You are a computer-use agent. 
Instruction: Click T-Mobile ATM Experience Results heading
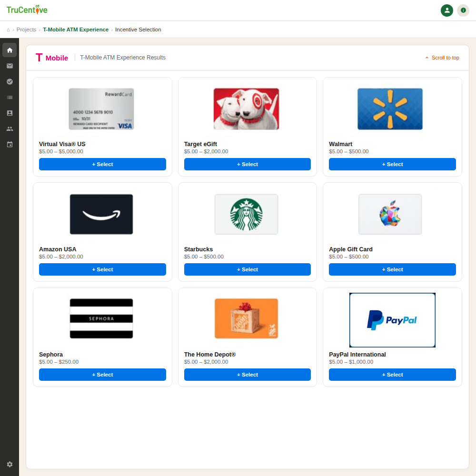123,58
